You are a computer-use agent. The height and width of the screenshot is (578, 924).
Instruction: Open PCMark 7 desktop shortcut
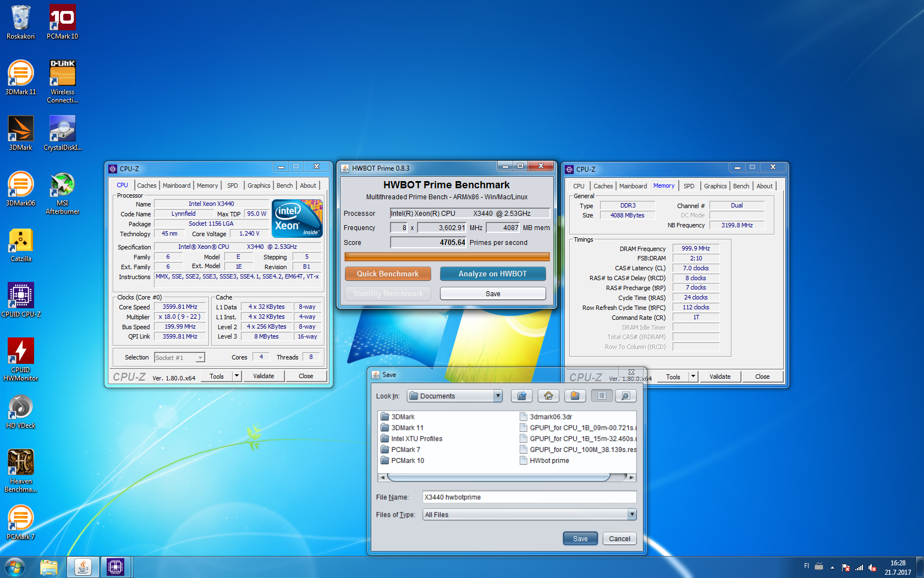coord(20,522)
